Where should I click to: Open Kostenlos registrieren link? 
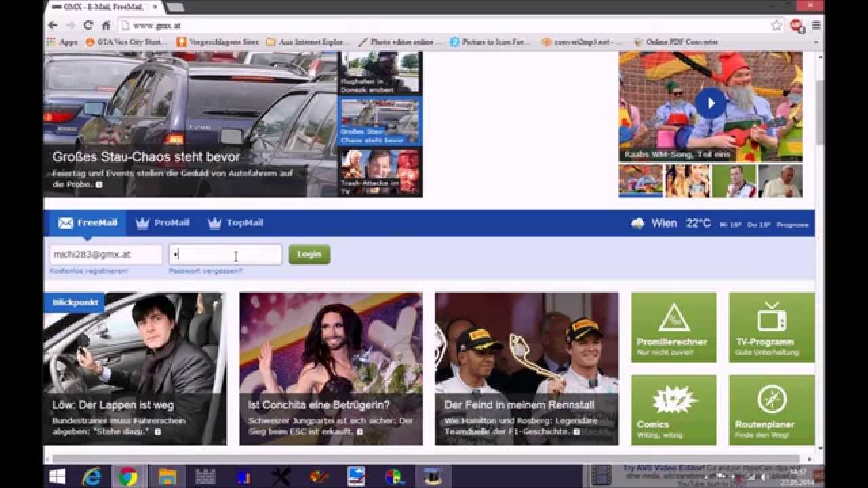point(89,271)
